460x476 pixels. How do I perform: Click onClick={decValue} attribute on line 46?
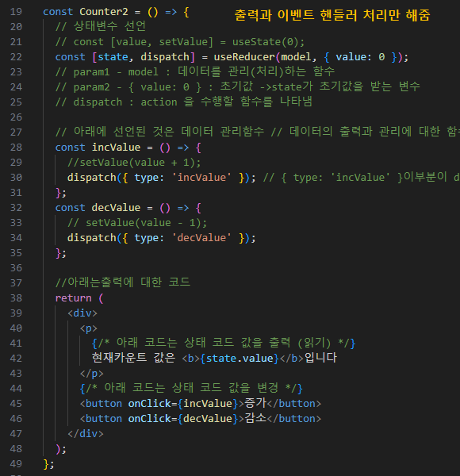(183, 419)
